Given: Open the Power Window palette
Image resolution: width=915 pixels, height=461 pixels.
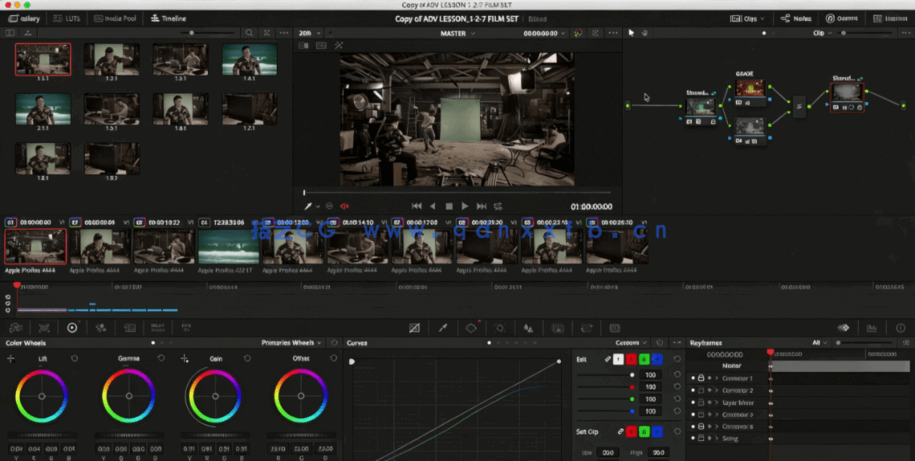Looking at the screenshot, I should tap(471, 328).
